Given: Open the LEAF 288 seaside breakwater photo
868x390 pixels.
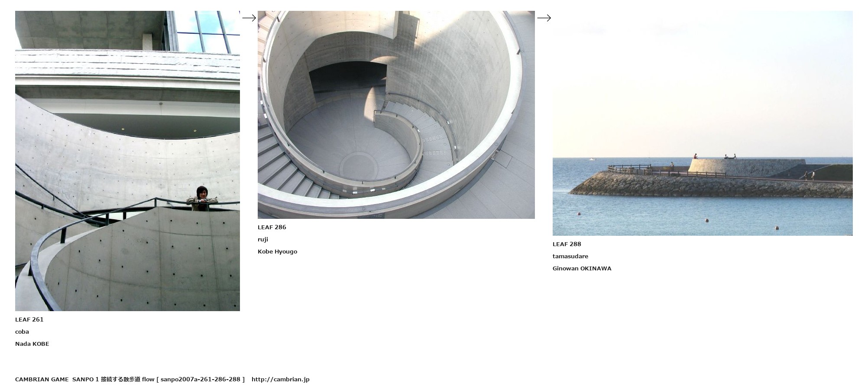Looking at the screenshot, I should point(703,123).
